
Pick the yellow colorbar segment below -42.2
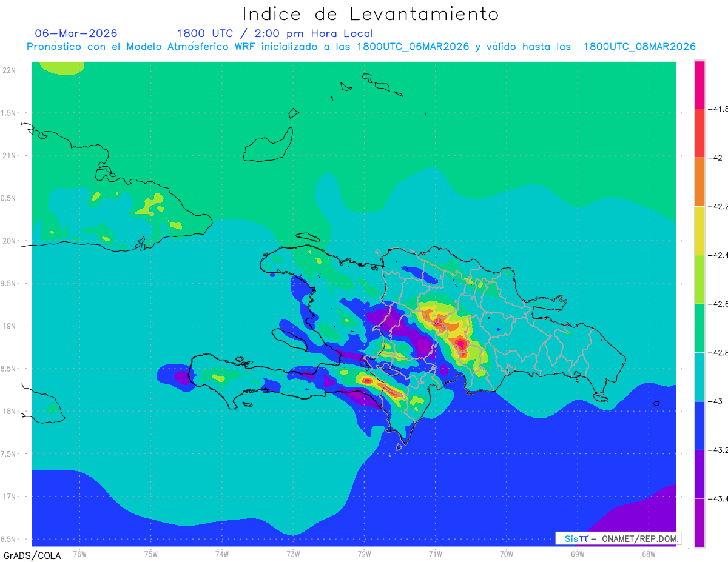click(699, 230)
